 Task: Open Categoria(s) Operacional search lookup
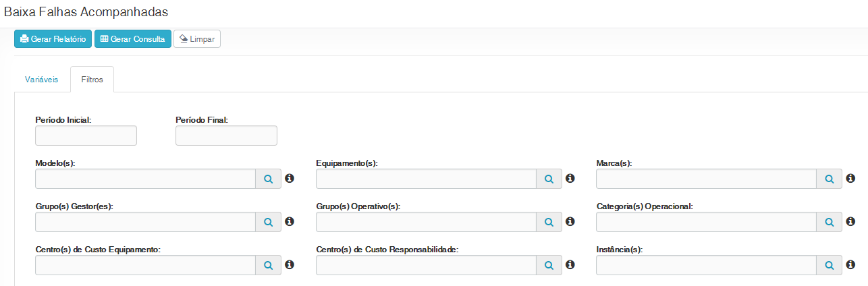pos(830,222)
